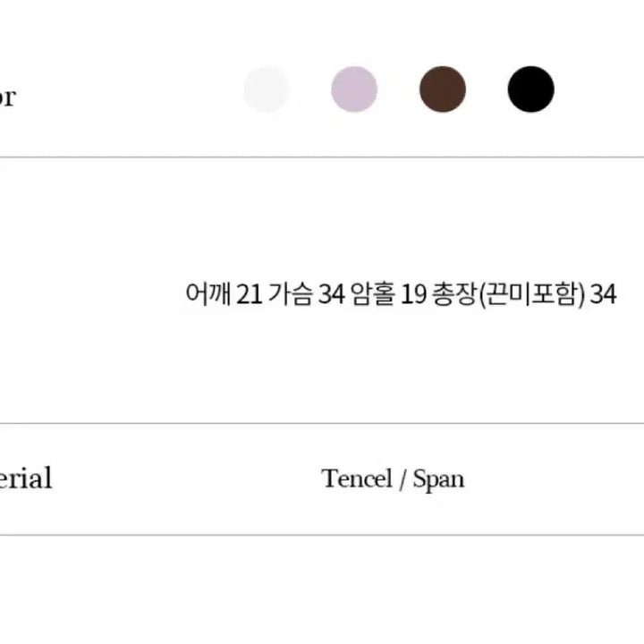Click the divider line above Tencel / Span
The image size is (644, 644).
click(322, 423)
